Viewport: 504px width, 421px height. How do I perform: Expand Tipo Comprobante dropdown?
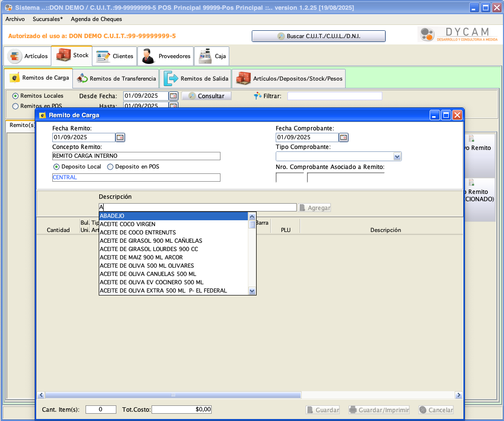397,157
